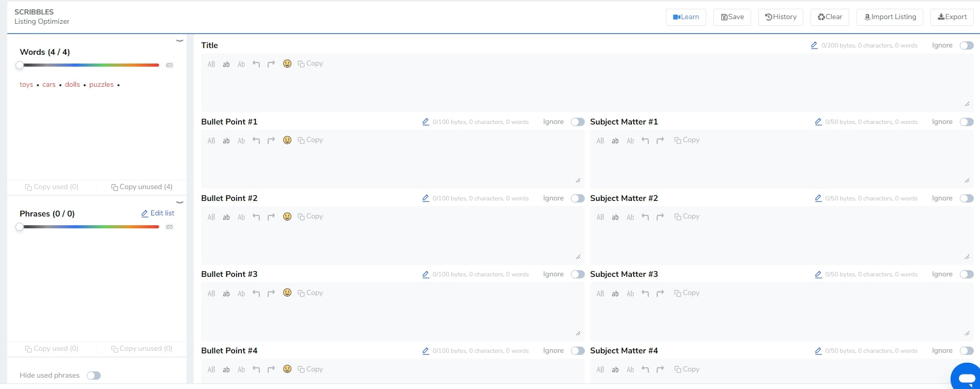Viewport: 980px width, 389px height.
Task: Open History
Action: (x=781, y=17)
